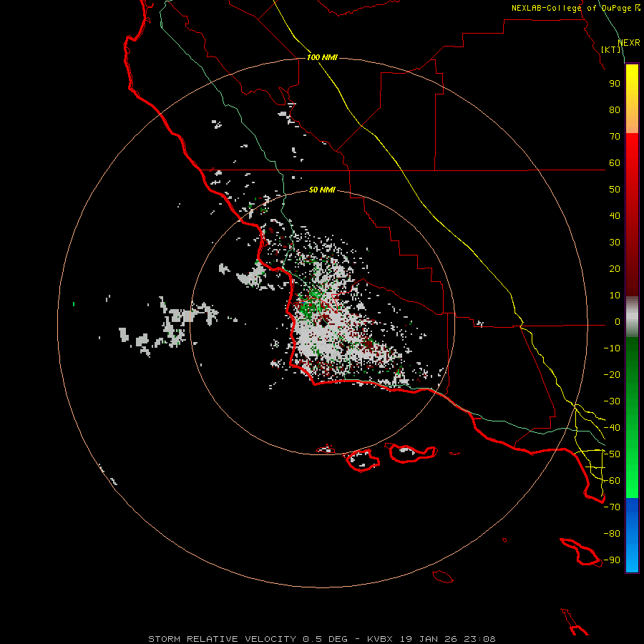Click the -40 knot scale label
Image resolution: width=644 pixels, height=644 pixels.
click(x=612, y=428)
